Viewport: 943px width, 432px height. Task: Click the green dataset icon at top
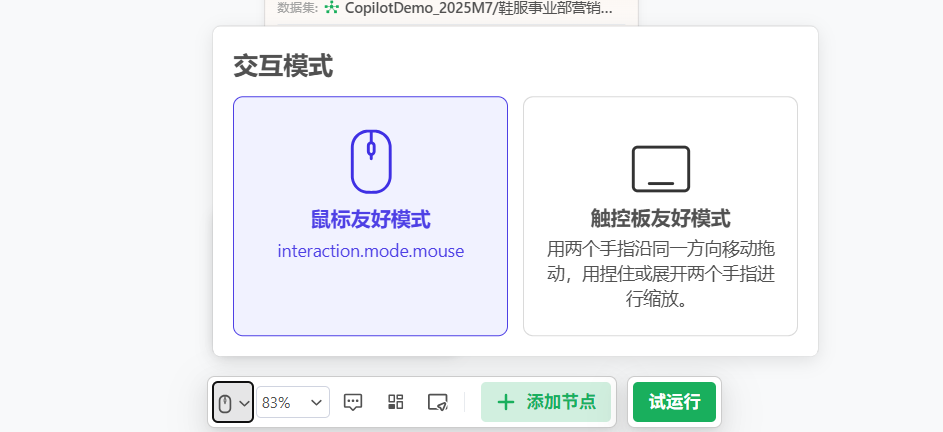pos(332,8)
